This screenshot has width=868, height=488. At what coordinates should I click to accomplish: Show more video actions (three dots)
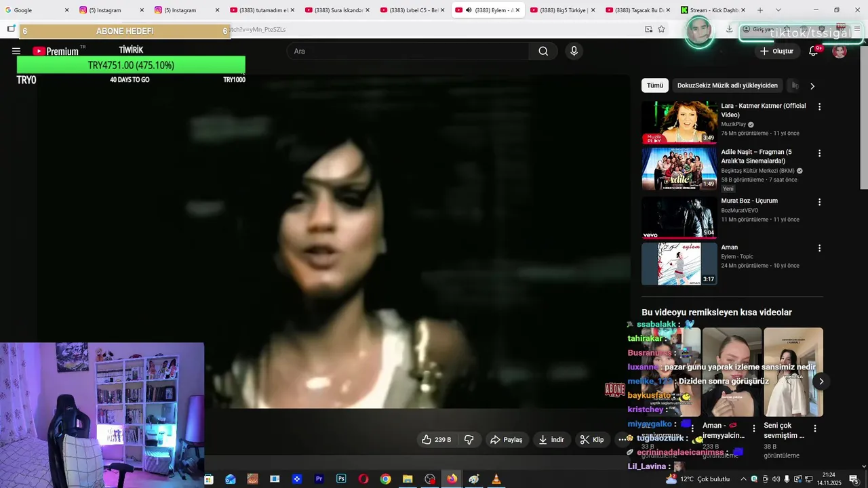tap(623, 440)
